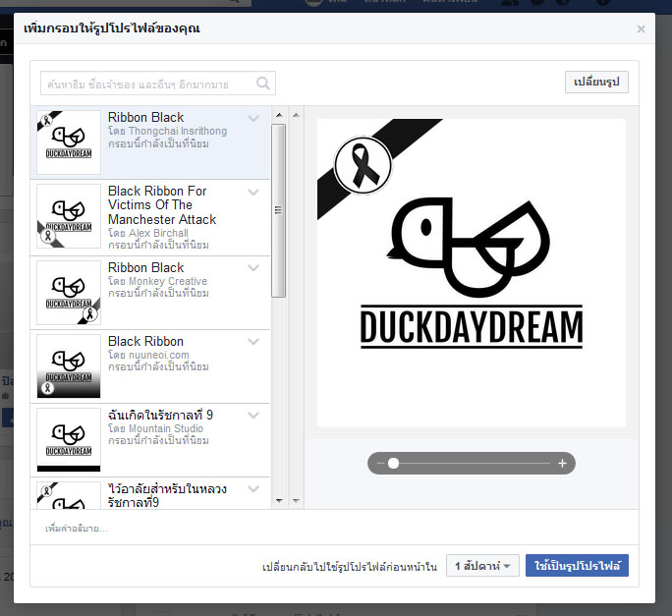Click the Alex Birchall author text

point(158,233)
